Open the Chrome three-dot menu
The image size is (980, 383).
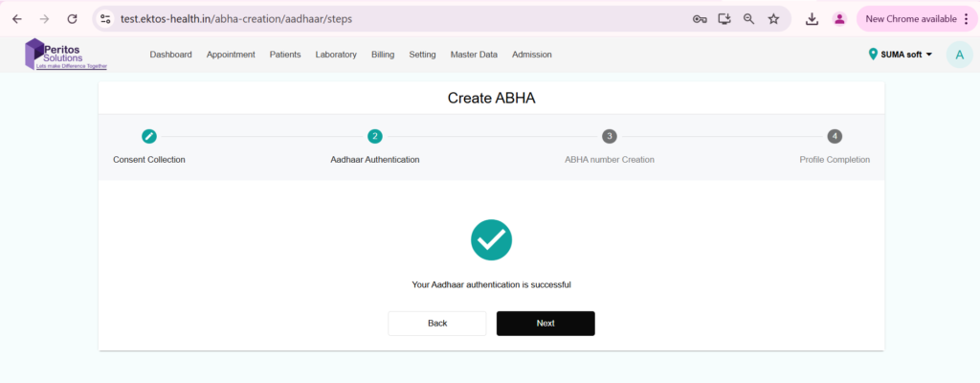coord(966,18)
